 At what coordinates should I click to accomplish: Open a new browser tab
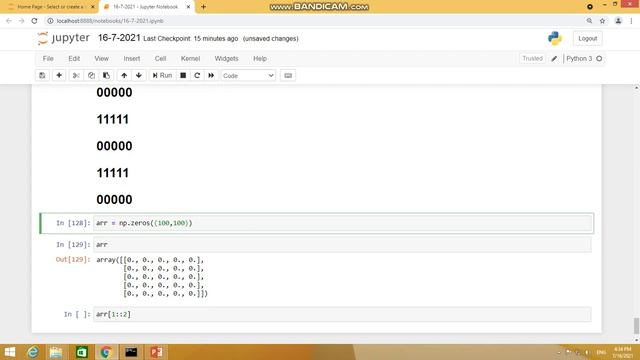[203, 7]
